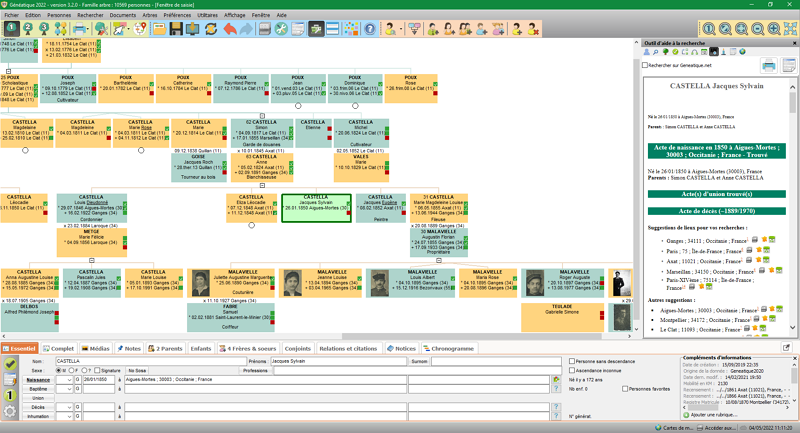Click the printer icon in main toolbar

tap(80, 29)
